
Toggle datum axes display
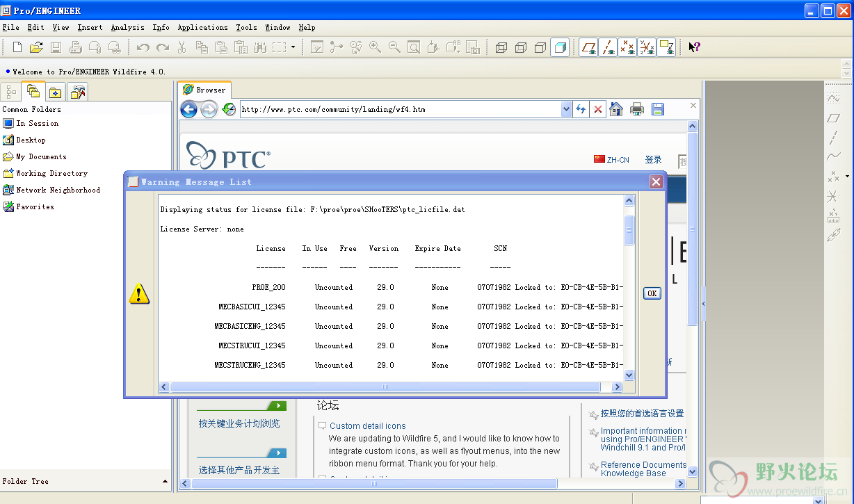click(608, 47)
